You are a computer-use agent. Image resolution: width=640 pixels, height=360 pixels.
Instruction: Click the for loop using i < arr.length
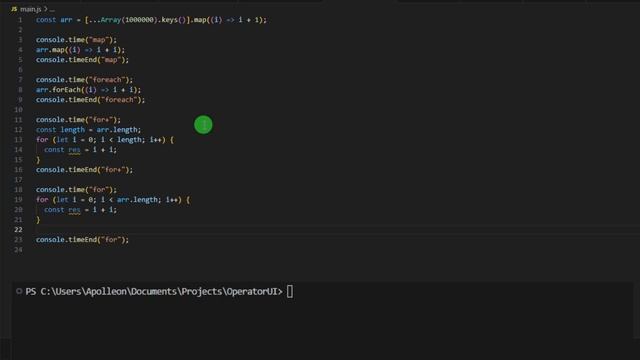pos(113,200)
